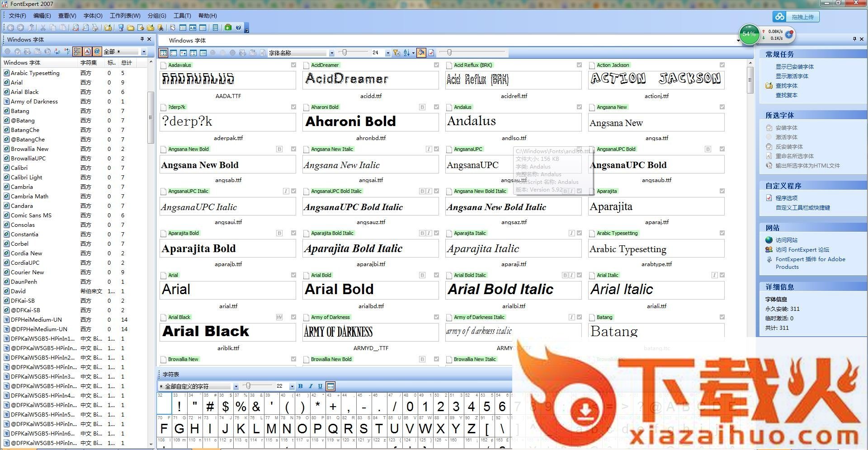The image size is (868, 450).
Task: Pin the Windows 字体 left panel
Action: point(142,39)
